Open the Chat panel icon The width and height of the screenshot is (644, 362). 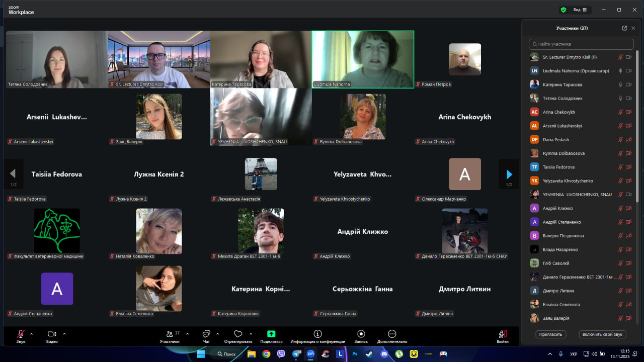[206, 334]
